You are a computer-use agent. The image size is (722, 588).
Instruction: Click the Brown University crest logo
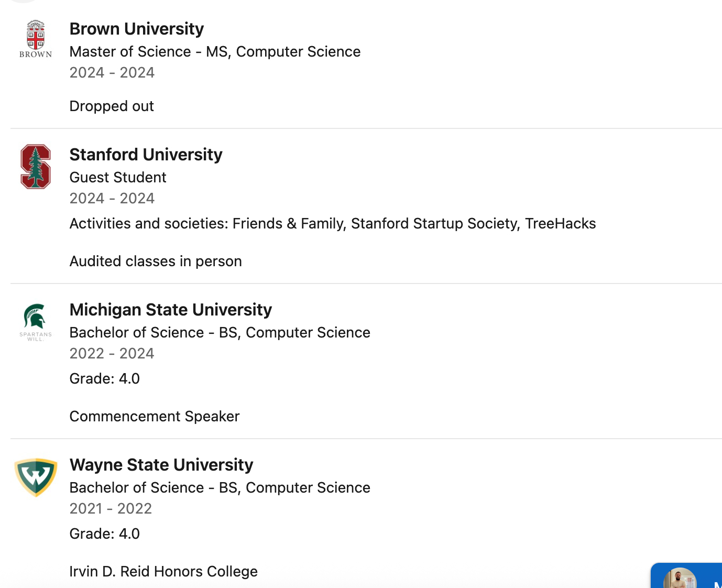coord(36,39)
